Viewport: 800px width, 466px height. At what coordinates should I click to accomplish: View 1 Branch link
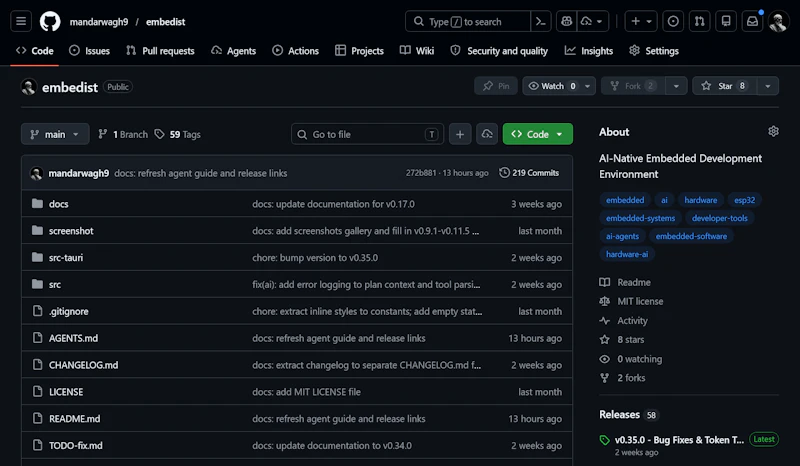(123, 134)
